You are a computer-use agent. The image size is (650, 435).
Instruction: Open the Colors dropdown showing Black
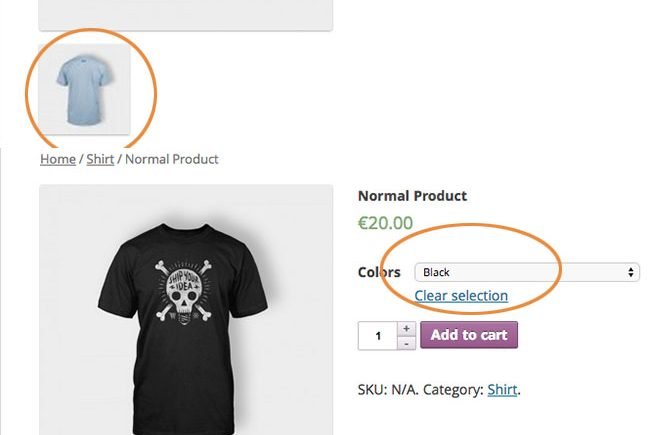click(520, 272)
